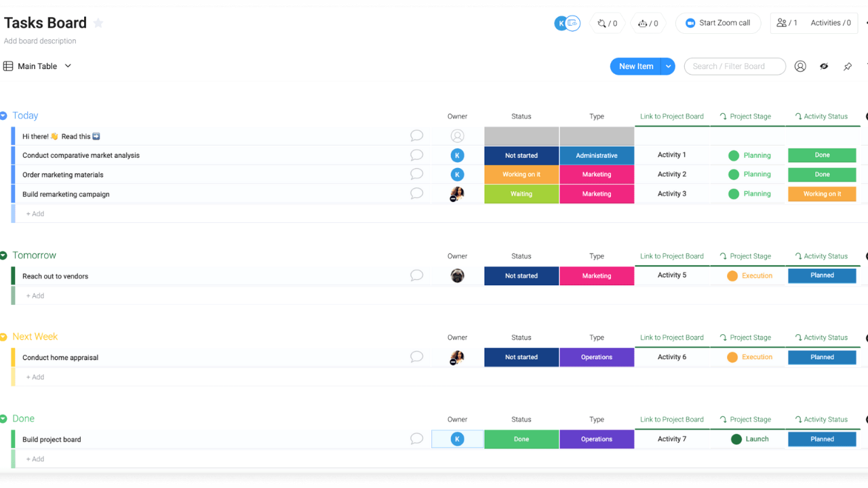Collapse the Today group
Viewport: 868px width, 488px height.
pos(3,116)
